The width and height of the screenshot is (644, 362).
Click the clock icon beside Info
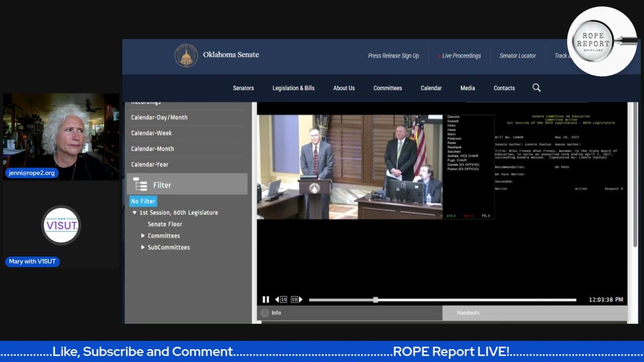click(x=265, y=313)
